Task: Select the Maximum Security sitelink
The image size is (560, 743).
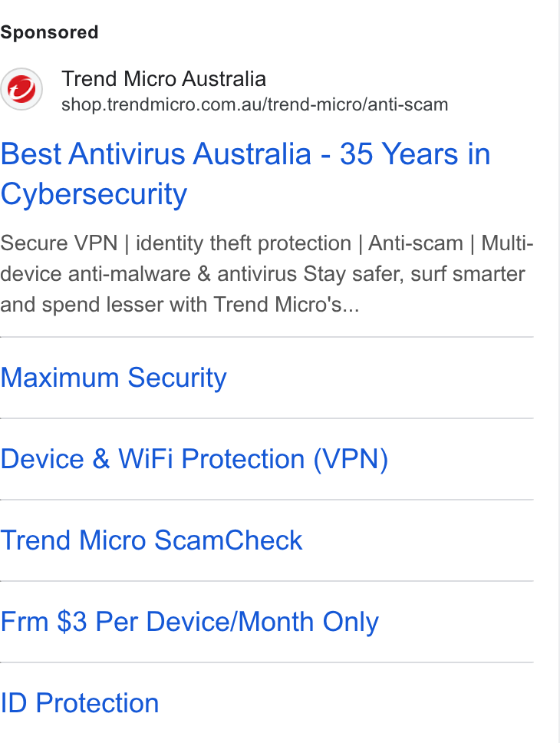Action: pyautogui.click(x=114, y=378)
